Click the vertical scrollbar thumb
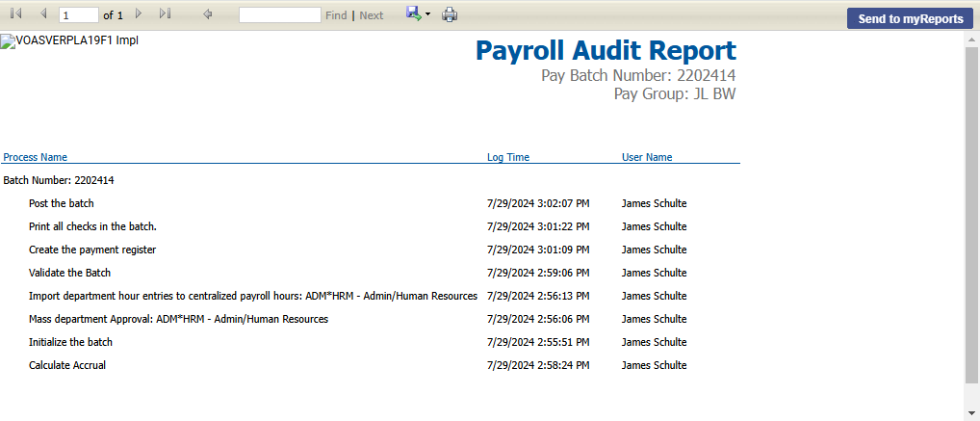The image size is (980, 421). coord(972,214)
